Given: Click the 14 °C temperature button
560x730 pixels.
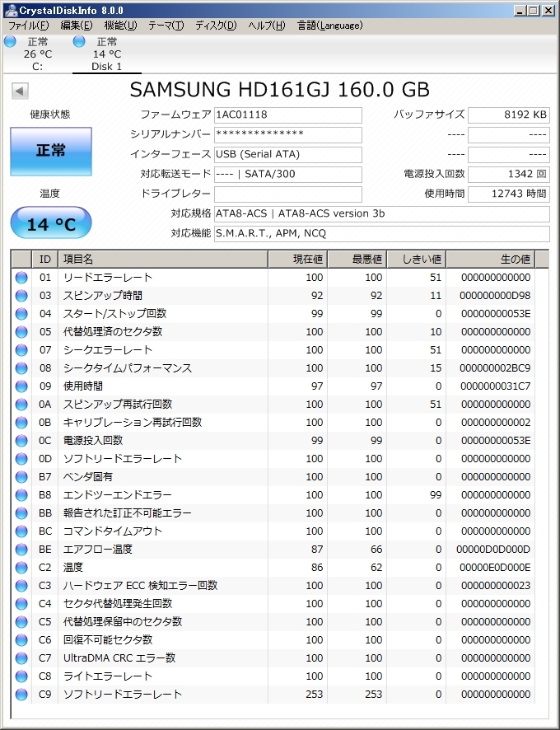Looking at the screenshot, I should coord(51,223).
